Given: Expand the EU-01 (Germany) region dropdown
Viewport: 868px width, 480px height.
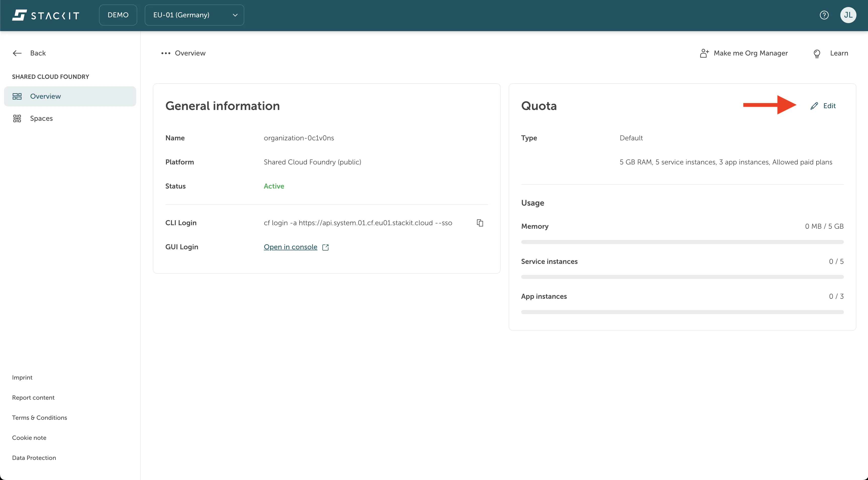Looking at the screenshot, I should tap(194, 15).
